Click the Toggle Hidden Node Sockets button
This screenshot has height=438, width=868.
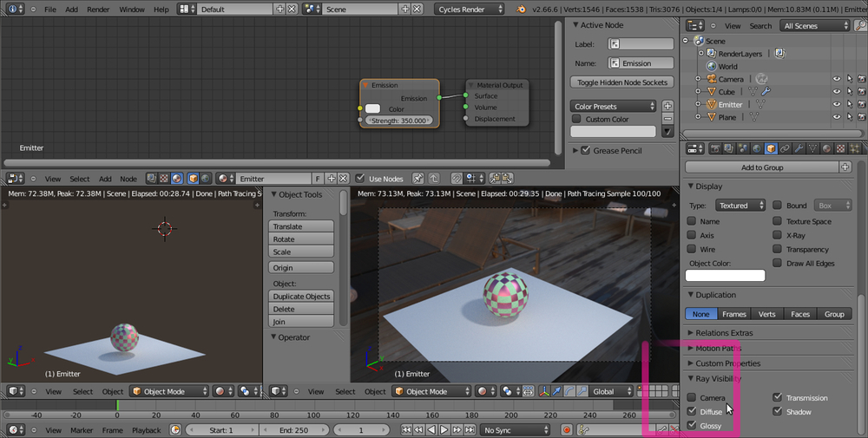pos(622,82)
